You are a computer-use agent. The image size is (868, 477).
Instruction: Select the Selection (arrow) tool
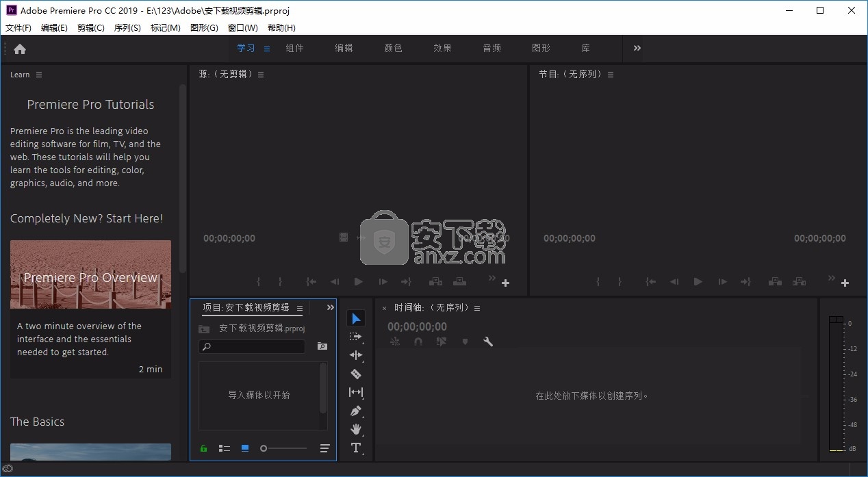coord(356,319)
